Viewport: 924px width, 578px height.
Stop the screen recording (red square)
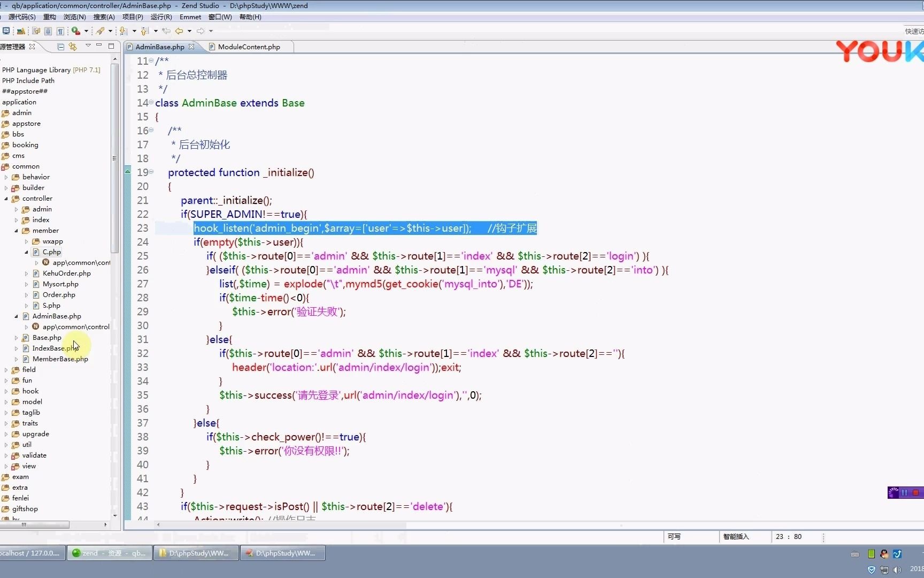click(916, 493)
